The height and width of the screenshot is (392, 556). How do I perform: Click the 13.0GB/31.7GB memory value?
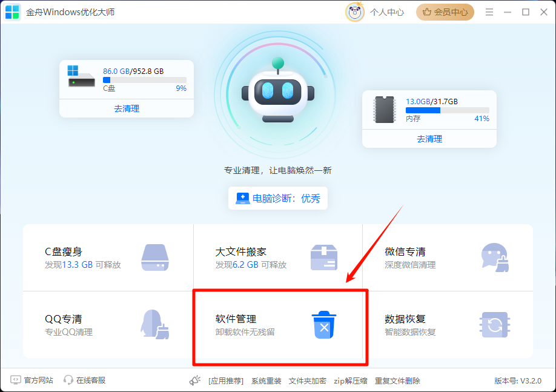point(432,101)
